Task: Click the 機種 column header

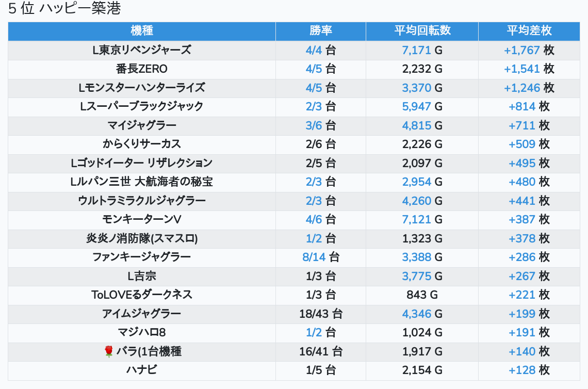Action: 142,31
